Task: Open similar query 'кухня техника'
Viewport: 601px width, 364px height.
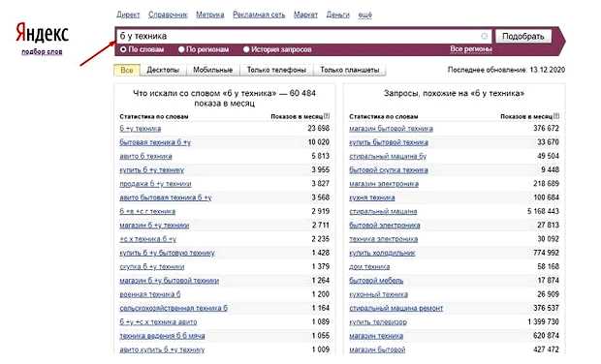Action: (x=372, y=197)
